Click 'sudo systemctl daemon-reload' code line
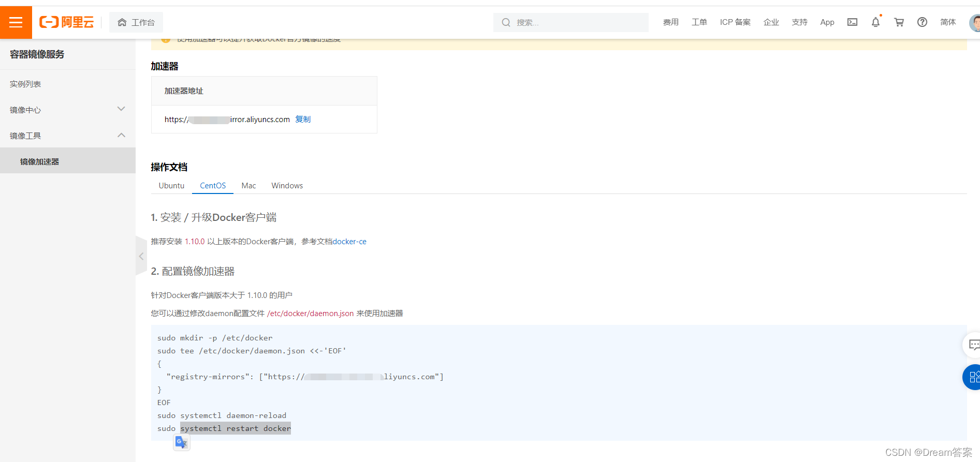The height and width of the screenshot is (462, 980). tap(222, 415)
